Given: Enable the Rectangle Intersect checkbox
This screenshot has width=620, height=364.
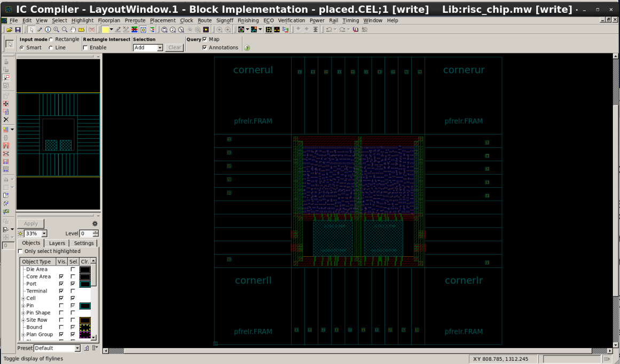Looking at the screenshot, I should [84, 48].
